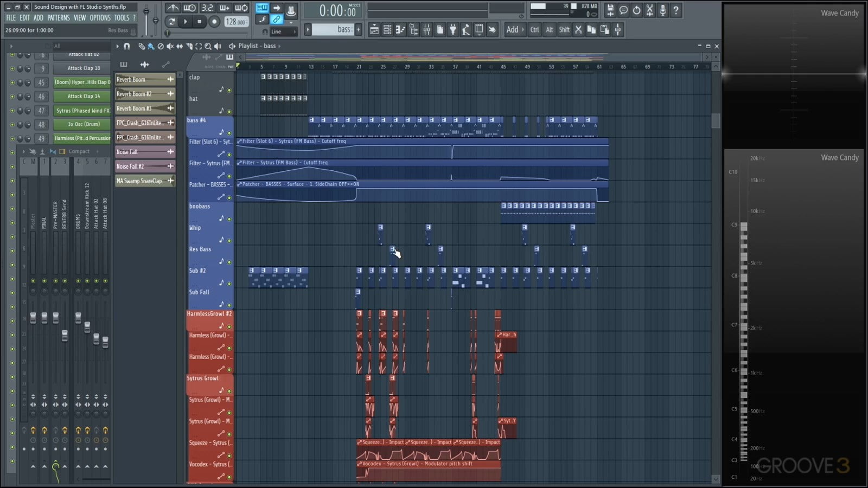Toggle mute LED for Attack Clap 14 channel

(x=12, y=97)
